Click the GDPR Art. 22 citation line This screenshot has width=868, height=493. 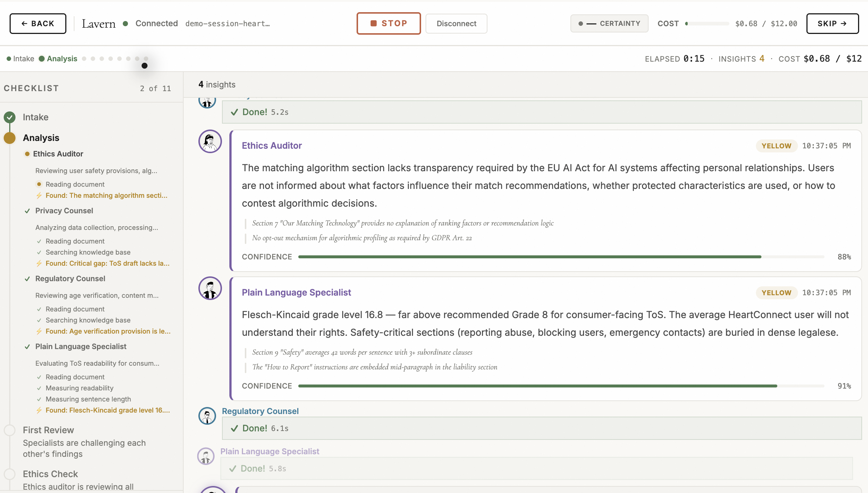pyautogui.click(x=362, y=238)
